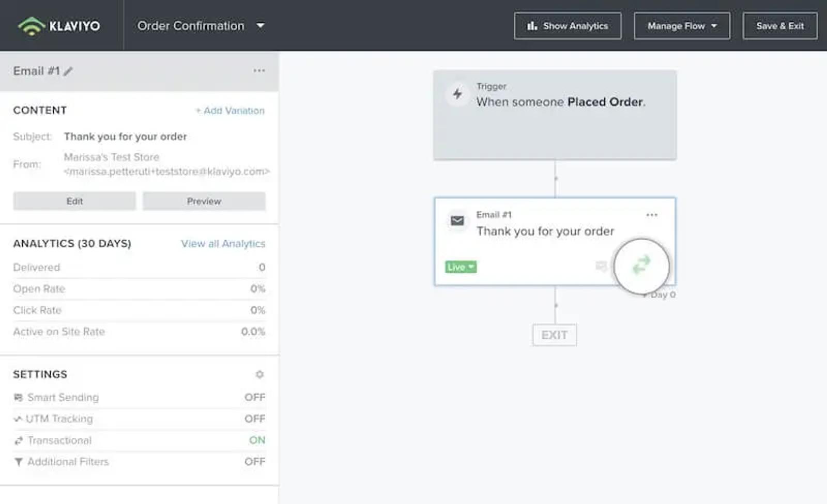827x504 pixels.
Task: Open the Manage Flow dropdown
Action: pyautogui.click(x=682, y=26)
